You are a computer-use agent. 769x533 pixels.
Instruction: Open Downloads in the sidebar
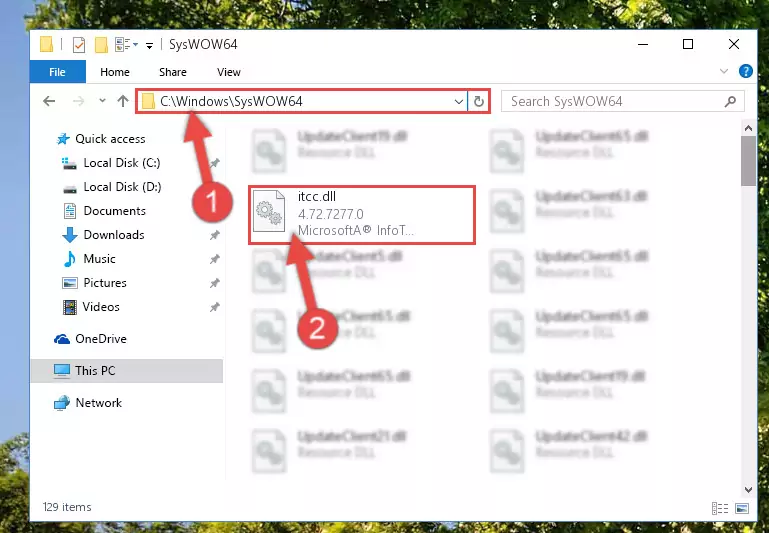pyautogui.click(x=114, y=235)
